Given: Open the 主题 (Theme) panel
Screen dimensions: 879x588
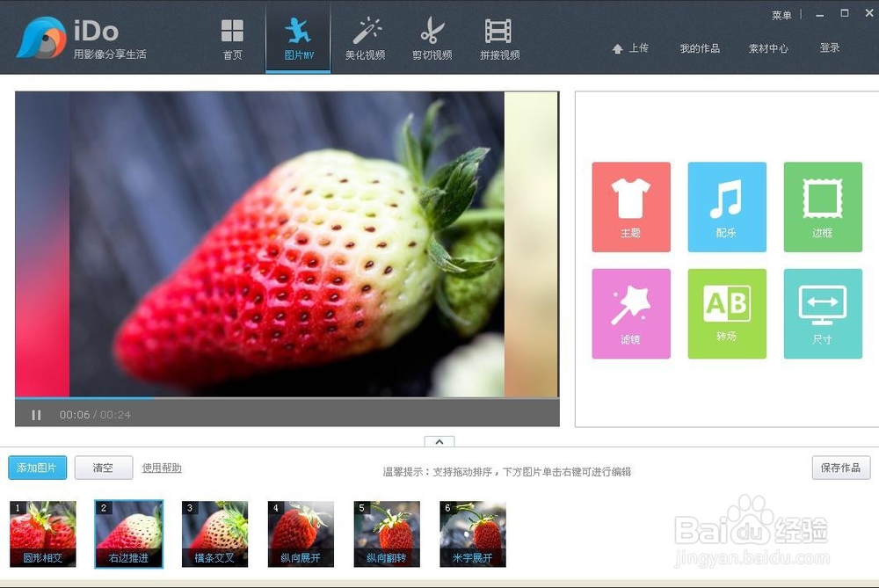Looking at the screenshot, I should [631, 207].
